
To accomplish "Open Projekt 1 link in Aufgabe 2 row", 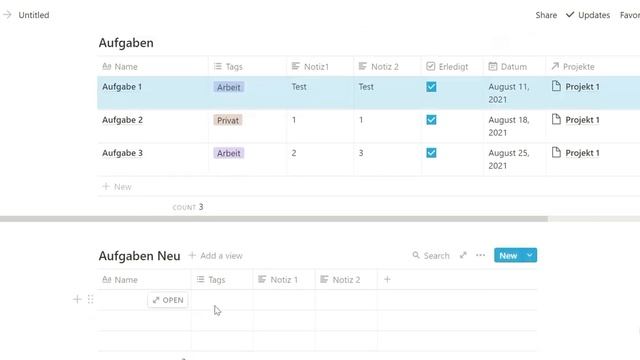I will pyautogui.click(x=582, y=120).
